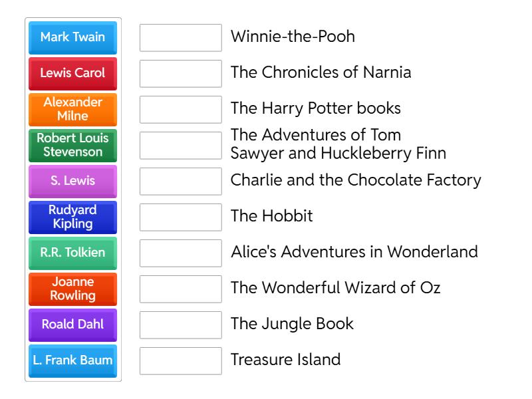Pick the R.R. Tolkien green tile

[72, 253]
